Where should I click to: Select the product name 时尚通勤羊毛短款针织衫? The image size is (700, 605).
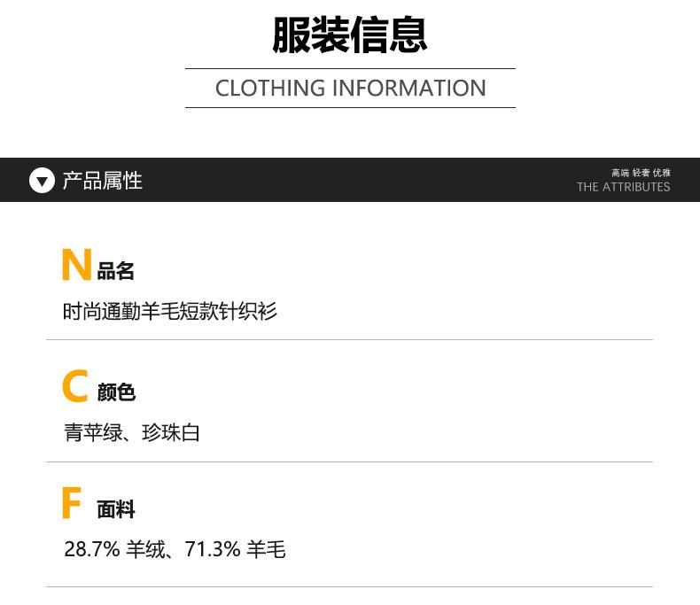click(170, 311)
